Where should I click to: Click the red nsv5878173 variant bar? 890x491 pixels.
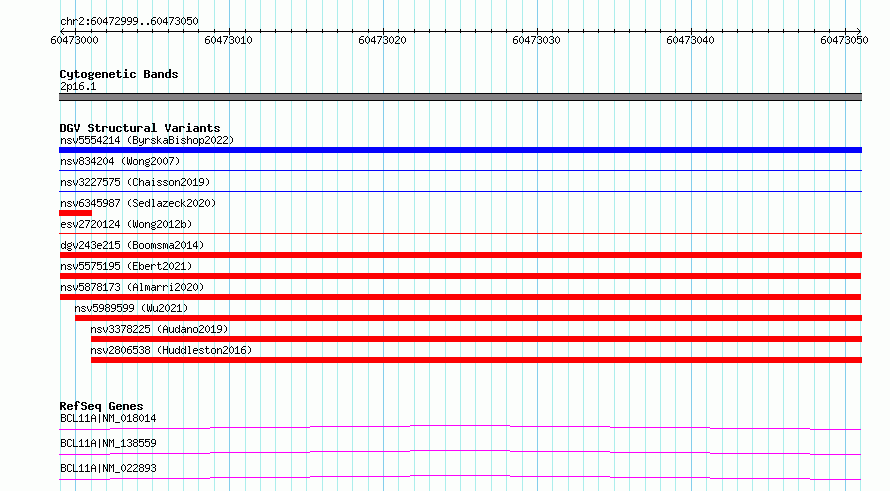tap(460, 297)
